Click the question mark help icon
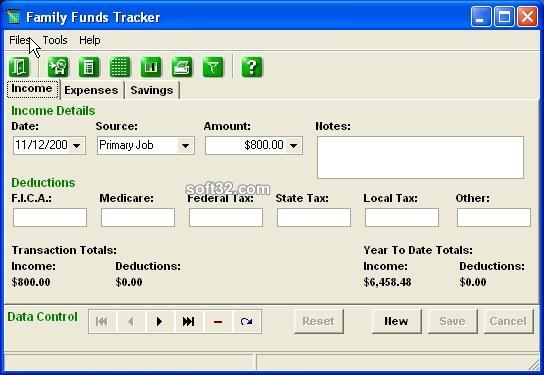544x375 pixels. tap(252, 67)
